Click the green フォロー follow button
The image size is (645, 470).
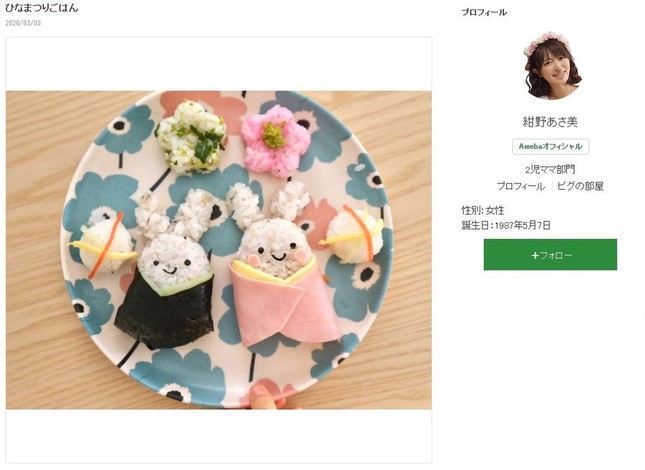(550, 255)
